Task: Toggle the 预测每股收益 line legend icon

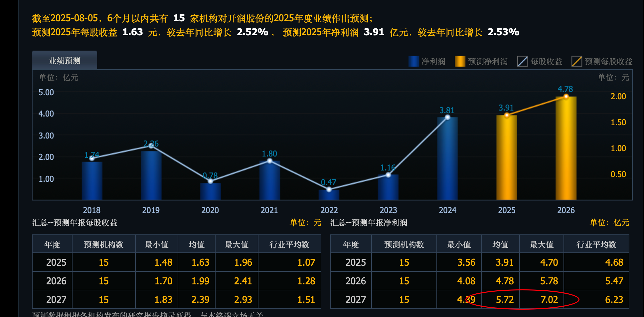Action: pos(576,61)
